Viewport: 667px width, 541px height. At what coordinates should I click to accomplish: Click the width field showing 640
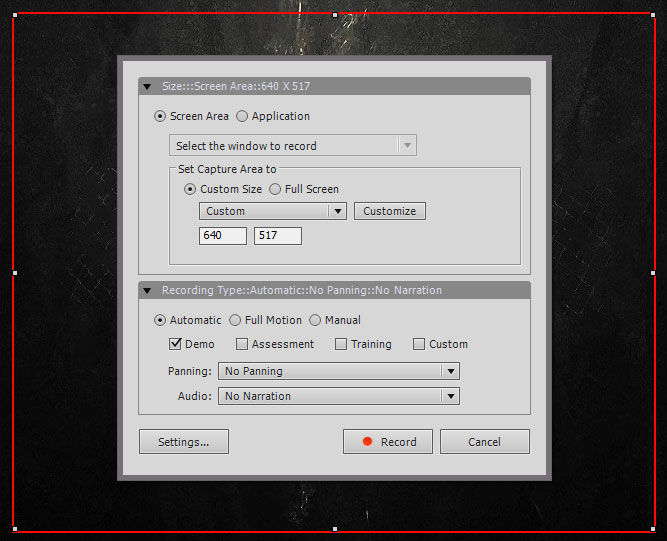[x=223, y=236]
